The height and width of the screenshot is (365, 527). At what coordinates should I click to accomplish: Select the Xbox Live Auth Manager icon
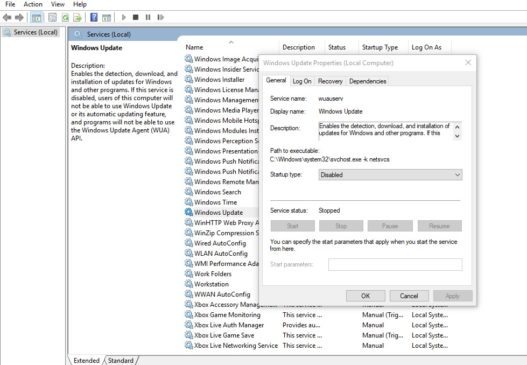(x=189, y=325)
